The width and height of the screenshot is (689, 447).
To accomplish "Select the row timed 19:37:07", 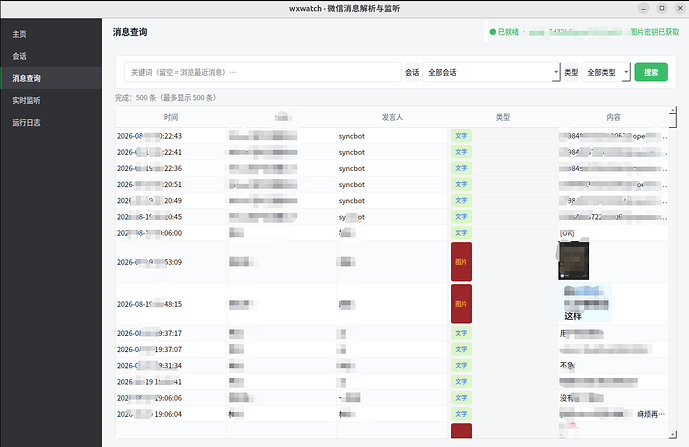I will pos(392,349).
